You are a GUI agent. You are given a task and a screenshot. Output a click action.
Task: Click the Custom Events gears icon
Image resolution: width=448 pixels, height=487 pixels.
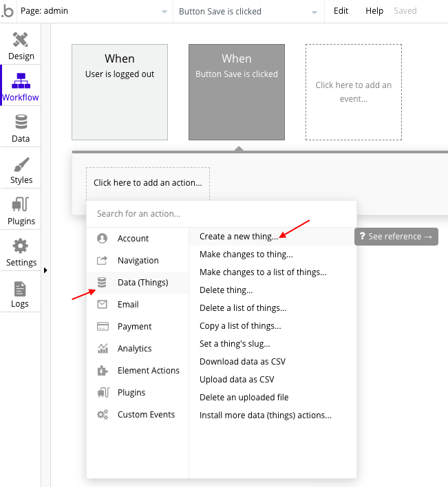click(x=103, y=414)
